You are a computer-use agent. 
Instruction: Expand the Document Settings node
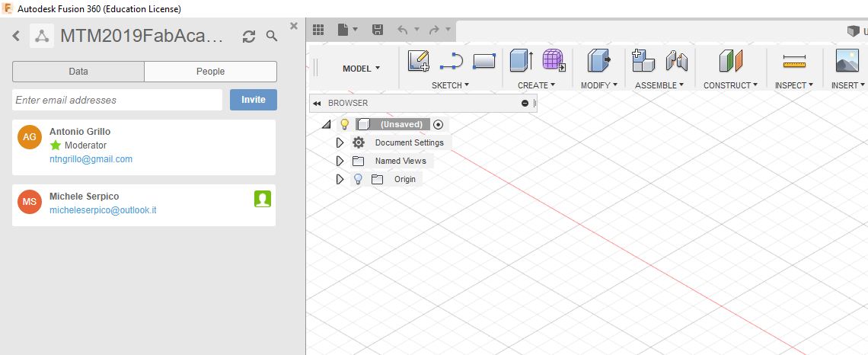coord(340,143)
